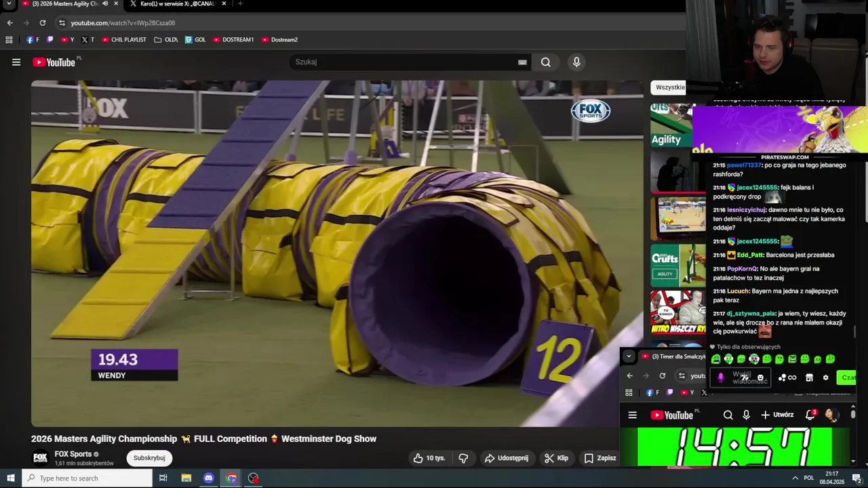Open the Agility recommended video thumbnail

point(671,125)
